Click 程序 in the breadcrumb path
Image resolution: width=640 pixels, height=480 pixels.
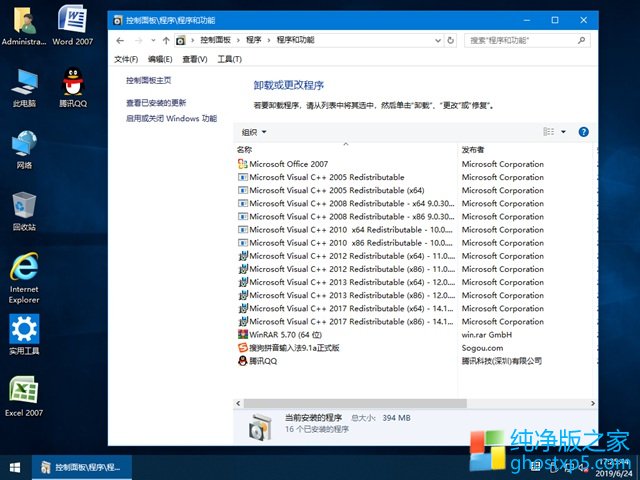[x=253, y=40]
